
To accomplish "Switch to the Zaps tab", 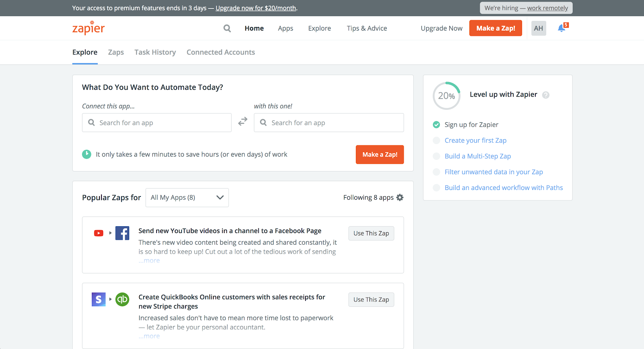I will click(x=116, y=52).
